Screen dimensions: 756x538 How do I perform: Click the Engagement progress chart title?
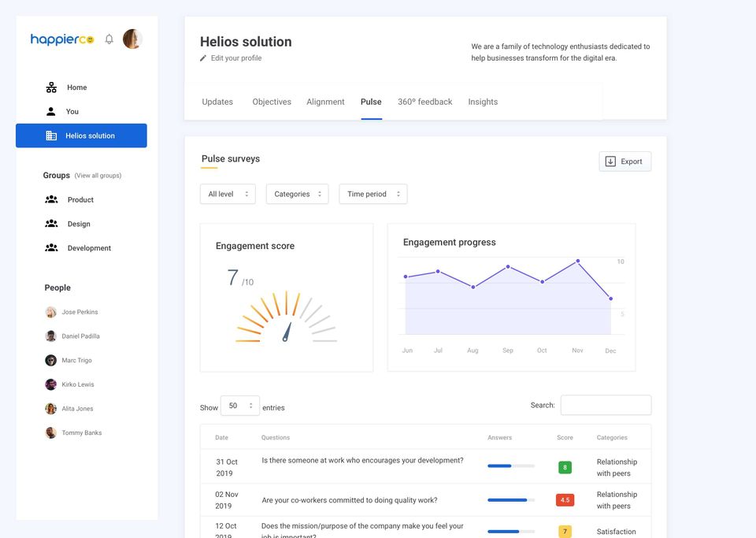450,242
